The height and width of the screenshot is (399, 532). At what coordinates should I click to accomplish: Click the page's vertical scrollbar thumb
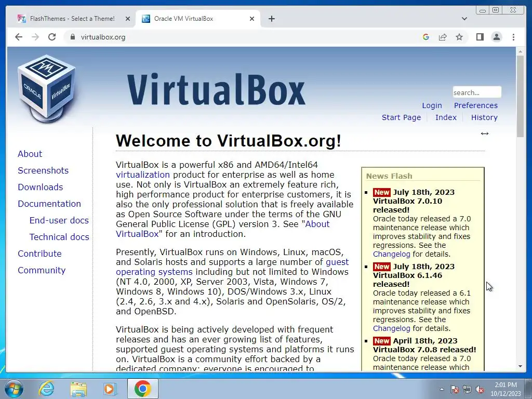(520, 96)
